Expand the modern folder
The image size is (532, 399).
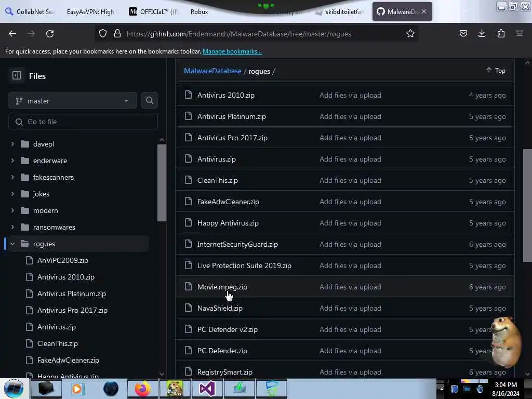click(12, 210)
